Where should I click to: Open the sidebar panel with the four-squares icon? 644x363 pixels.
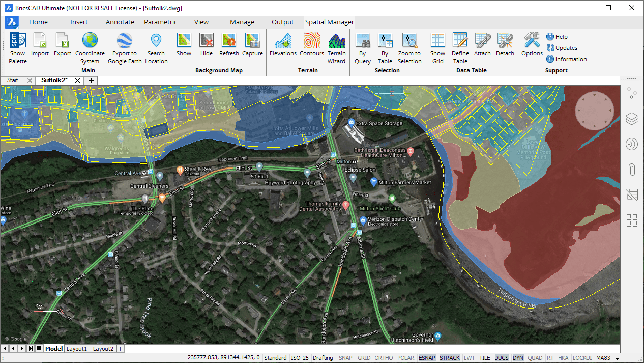pos(632,220)
